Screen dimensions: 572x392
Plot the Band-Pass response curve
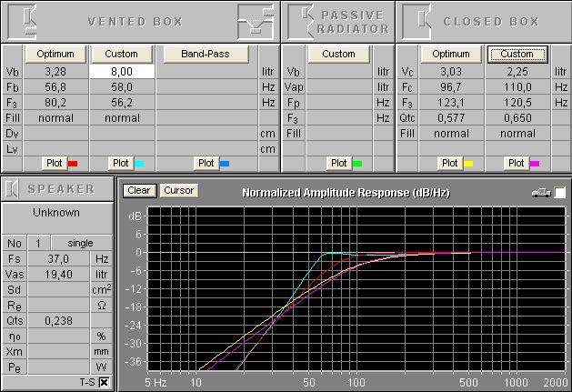206,163
